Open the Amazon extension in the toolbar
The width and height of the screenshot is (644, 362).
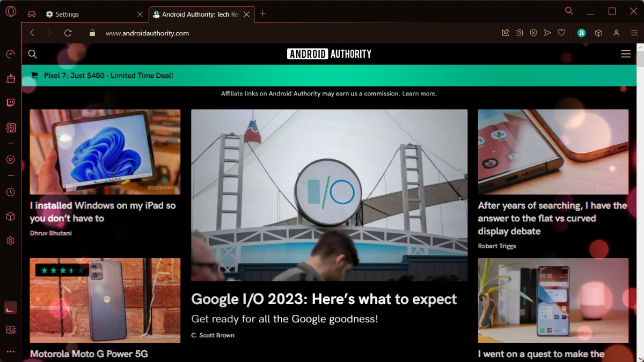[x=582, y=33]
